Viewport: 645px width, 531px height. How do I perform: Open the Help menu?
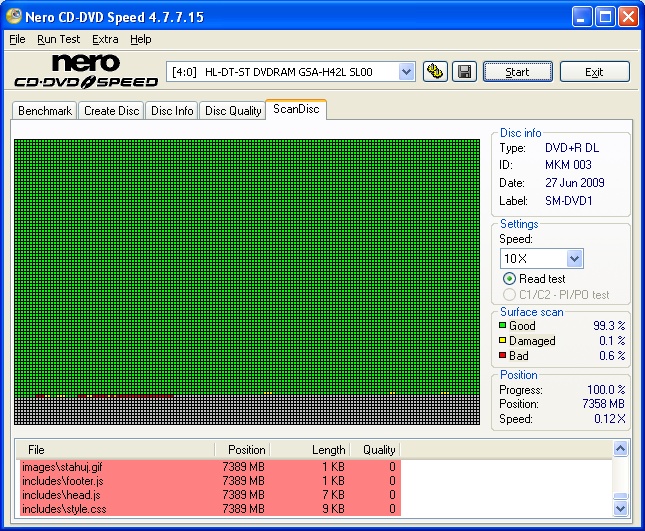click(x=141, y=39)
